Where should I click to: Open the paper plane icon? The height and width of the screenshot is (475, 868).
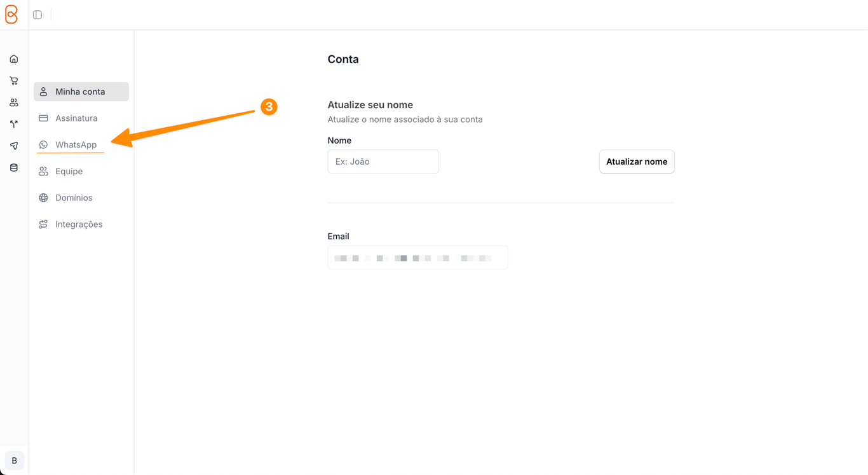[x=14, y=146]
